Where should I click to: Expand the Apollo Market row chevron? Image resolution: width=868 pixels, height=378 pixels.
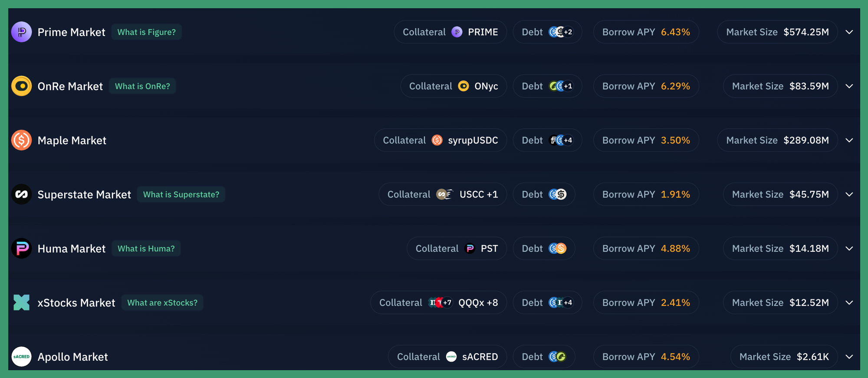(849, 357)
